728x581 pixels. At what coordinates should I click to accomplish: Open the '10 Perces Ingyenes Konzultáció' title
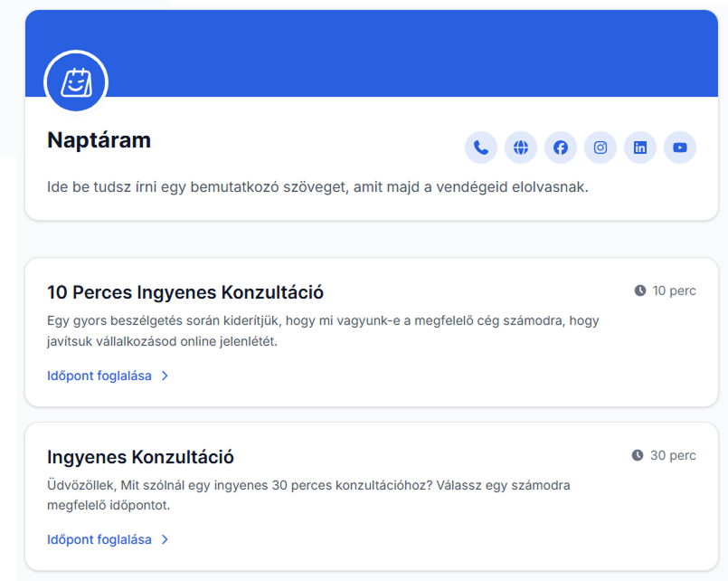[185, 292]
